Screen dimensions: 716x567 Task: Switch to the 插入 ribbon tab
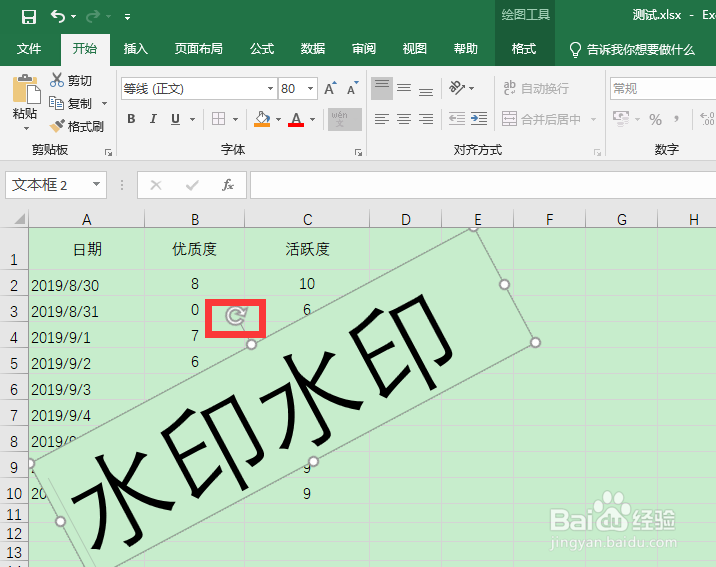(x=136, y=48)
